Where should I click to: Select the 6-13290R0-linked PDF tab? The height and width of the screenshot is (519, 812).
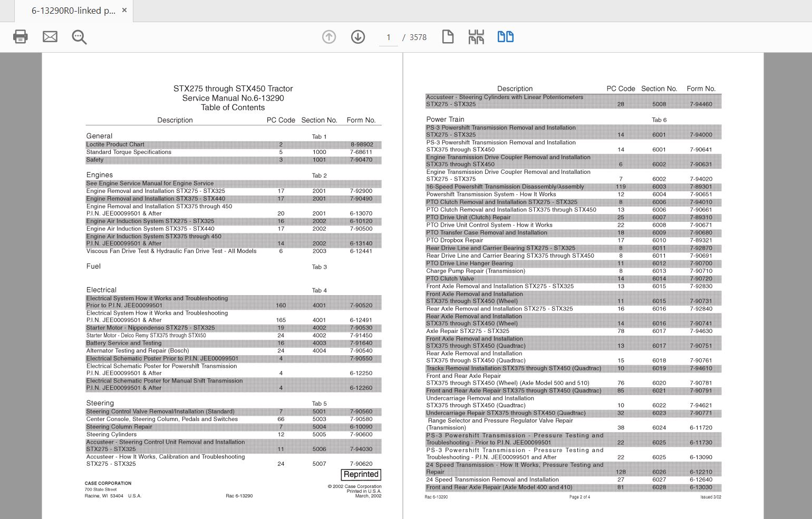pyautogui.click(x=73, y=11)
